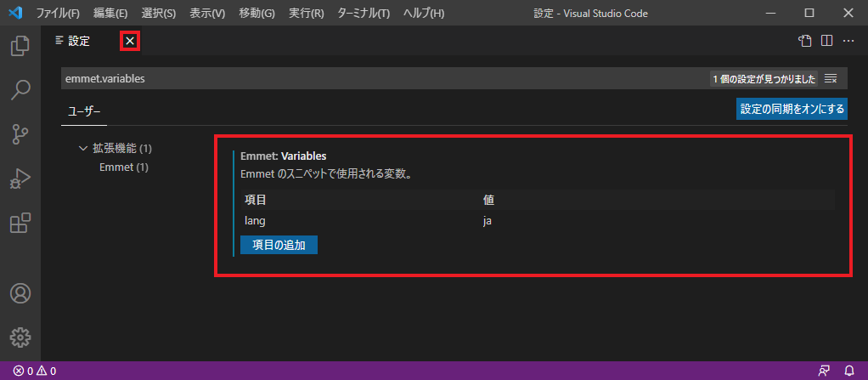Click the VS Code logo icon
868x380 pixels.
tap(15, 13)
